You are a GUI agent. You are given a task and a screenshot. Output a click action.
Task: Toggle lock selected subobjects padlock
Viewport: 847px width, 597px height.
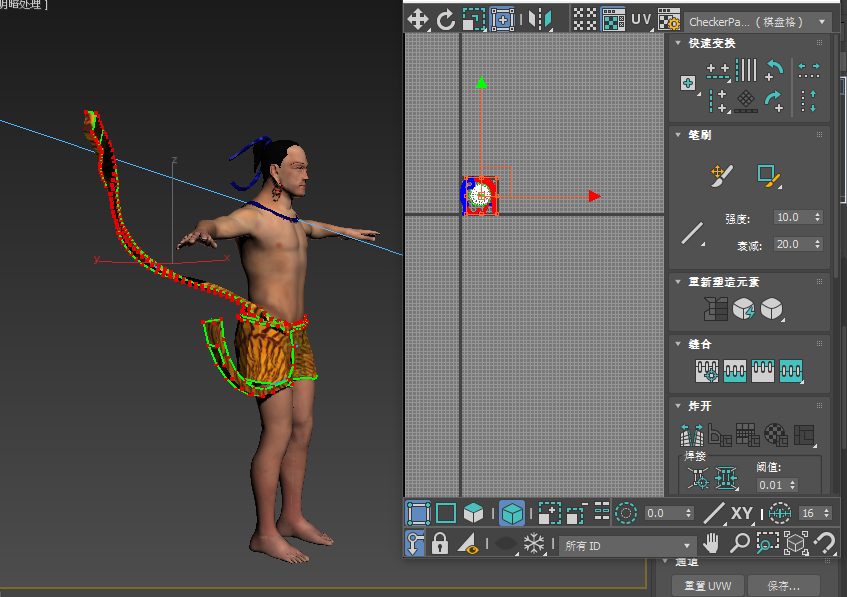point(440,544)
